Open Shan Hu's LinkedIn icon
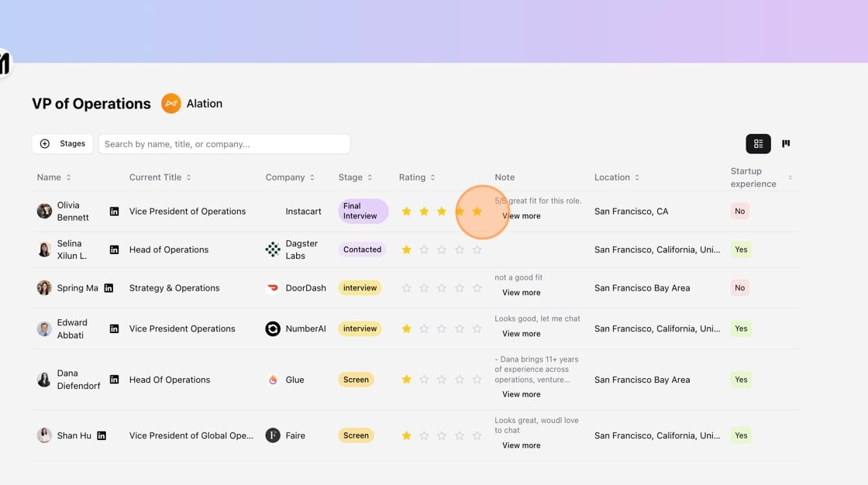868x485 pixels. (102, 435)
